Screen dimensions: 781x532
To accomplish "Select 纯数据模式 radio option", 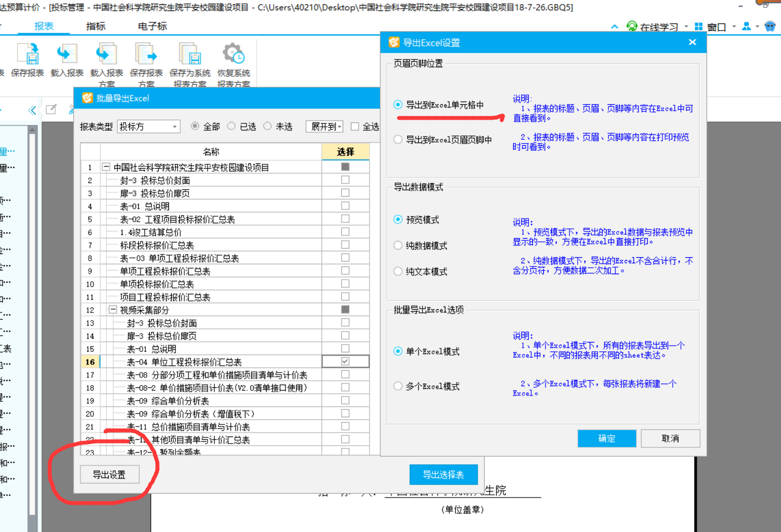I will point(398,246).
